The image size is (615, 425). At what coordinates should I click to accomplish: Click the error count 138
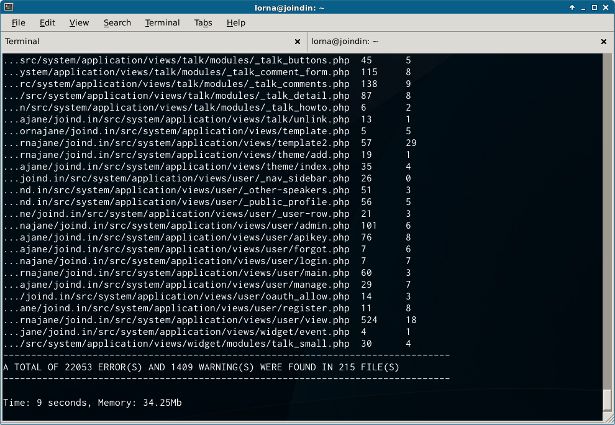click(x=369, y=84)
